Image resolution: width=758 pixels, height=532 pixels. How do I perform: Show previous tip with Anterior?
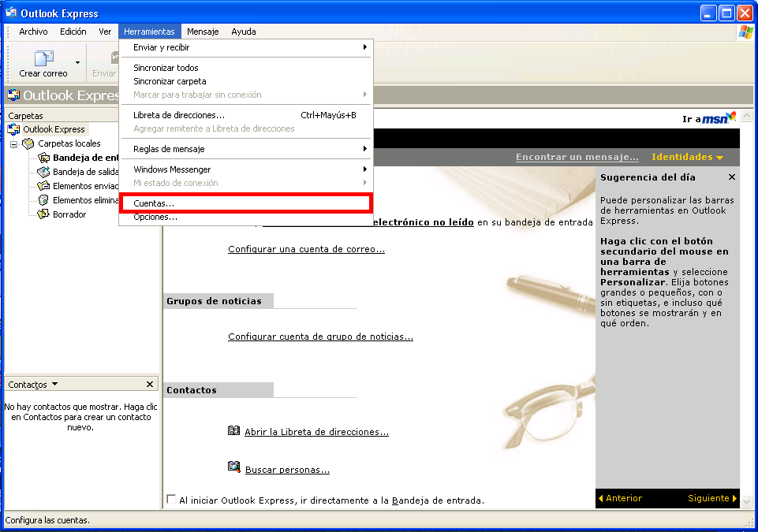click(620, 498)
